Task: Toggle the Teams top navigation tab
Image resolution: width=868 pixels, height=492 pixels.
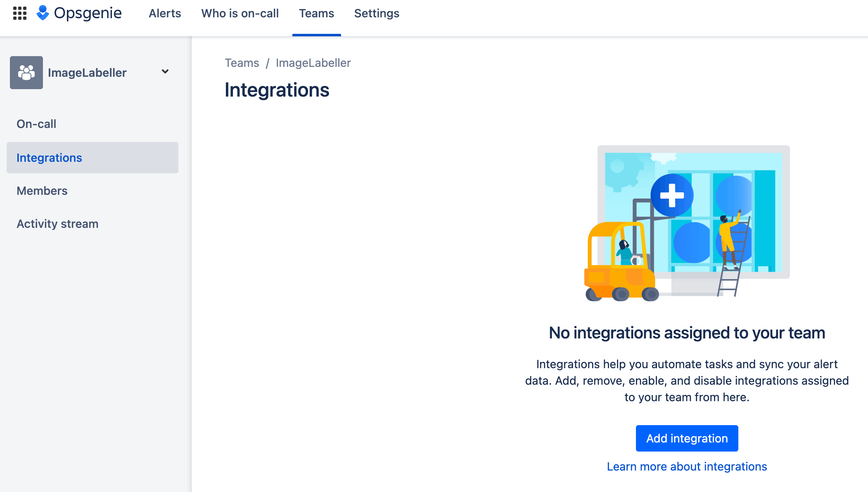Action: pos(315,12)
